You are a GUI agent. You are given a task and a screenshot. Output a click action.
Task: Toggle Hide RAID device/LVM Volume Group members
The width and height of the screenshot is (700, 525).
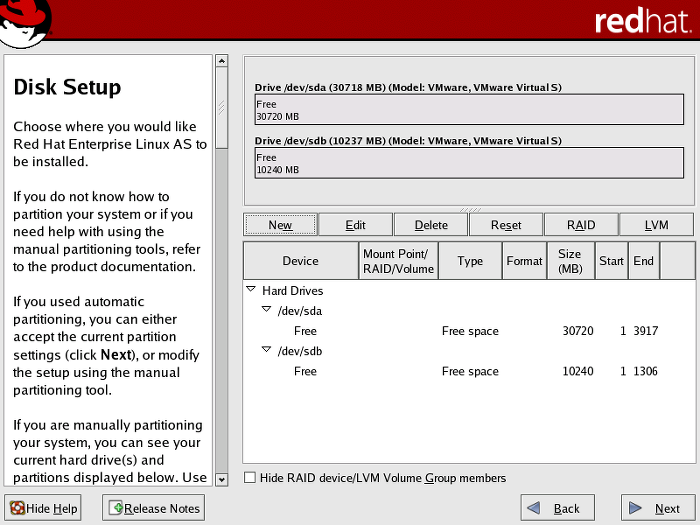(x=250, y=478)
